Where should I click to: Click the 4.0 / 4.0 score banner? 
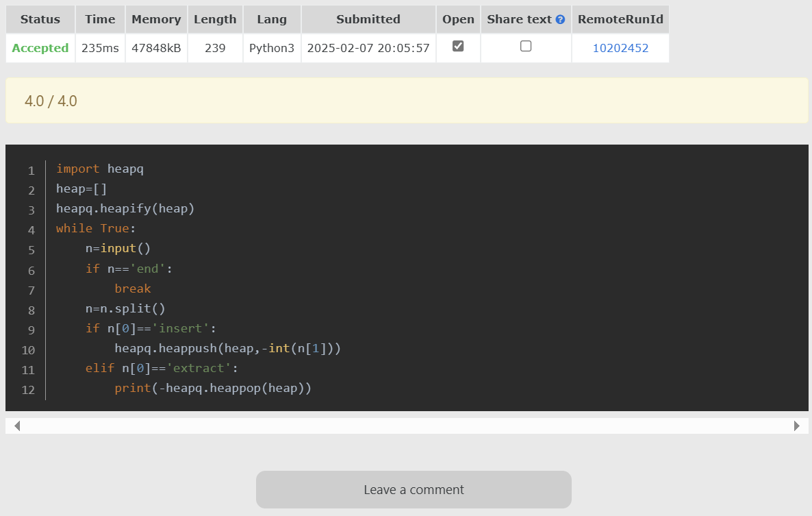click(407, 101)
